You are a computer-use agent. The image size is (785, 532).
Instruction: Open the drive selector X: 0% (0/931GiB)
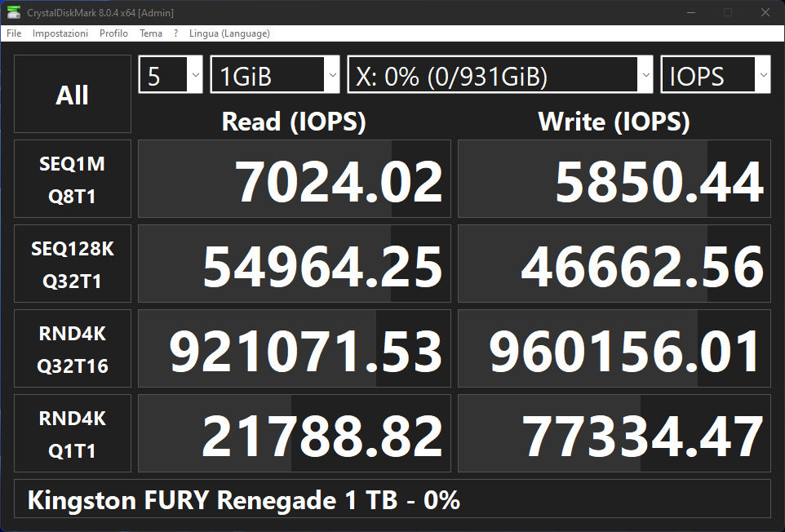click(x=500, y=74)
